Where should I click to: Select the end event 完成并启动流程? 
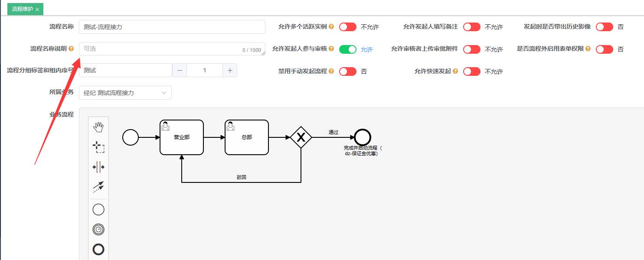[x=363, y=137]
